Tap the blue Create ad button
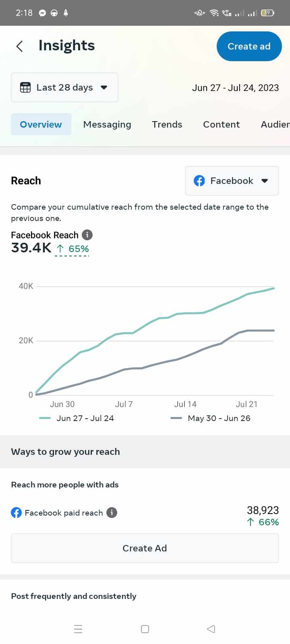290x644 pixels. 249,46
